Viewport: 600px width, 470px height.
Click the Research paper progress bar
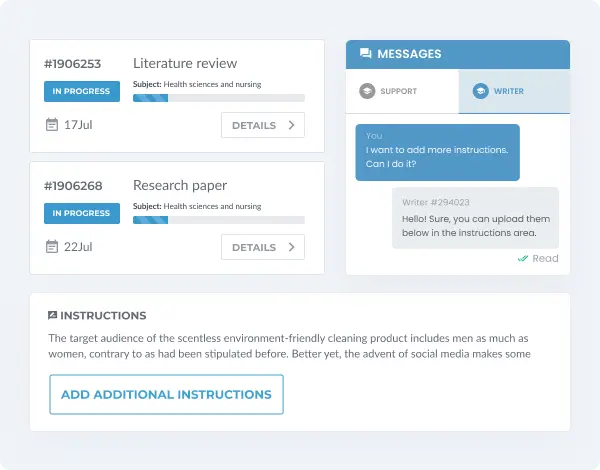[219, 220]
